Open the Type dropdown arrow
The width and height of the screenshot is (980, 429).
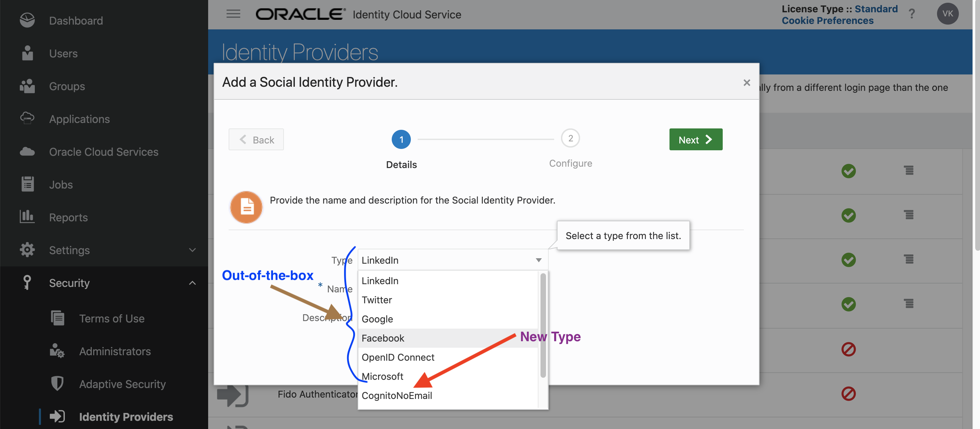click(538, 260)
